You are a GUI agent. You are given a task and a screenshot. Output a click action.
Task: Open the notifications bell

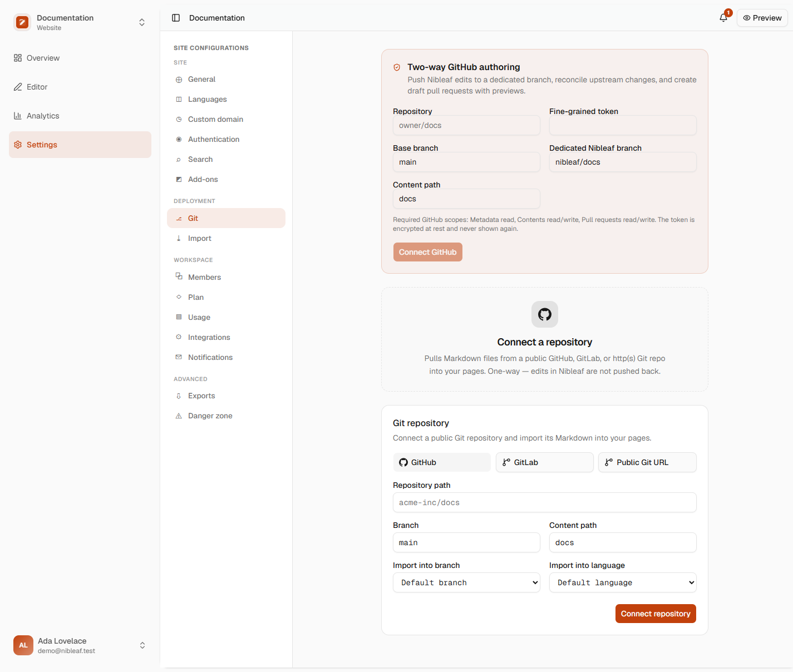point(723,18)
